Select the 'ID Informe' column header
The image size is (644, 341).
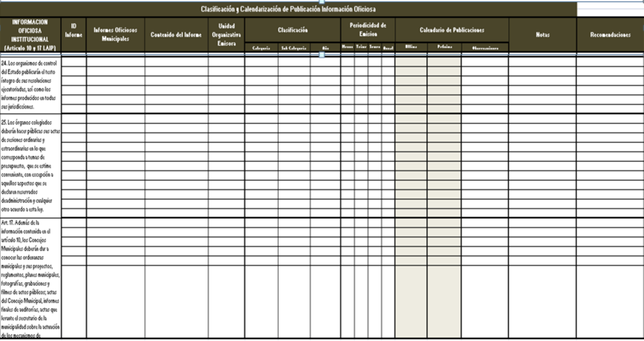click(74, 35)
